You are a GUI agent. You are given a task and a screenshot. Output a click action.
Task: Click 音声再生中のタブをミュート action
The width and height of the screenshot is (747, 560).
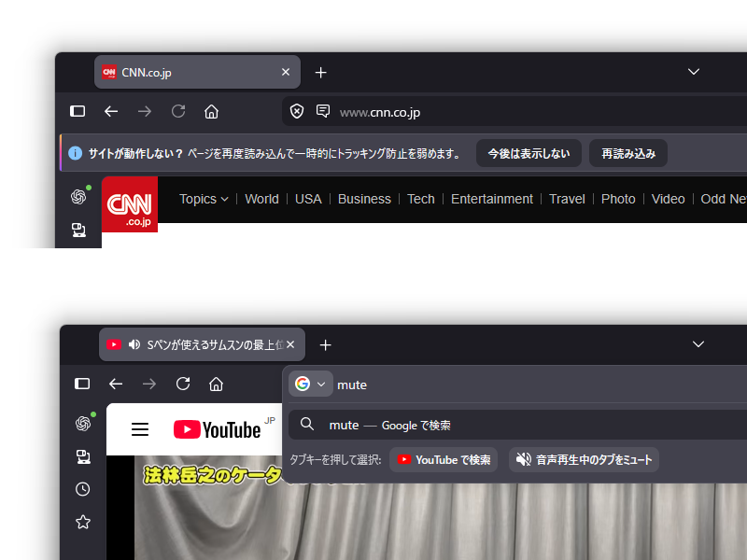point(585,459)
